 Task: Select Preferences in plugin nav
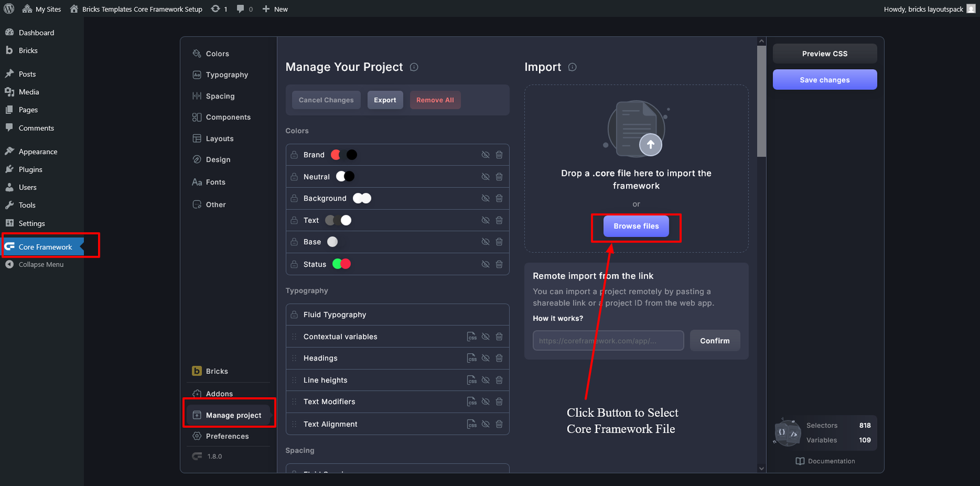tap(221, 436)
